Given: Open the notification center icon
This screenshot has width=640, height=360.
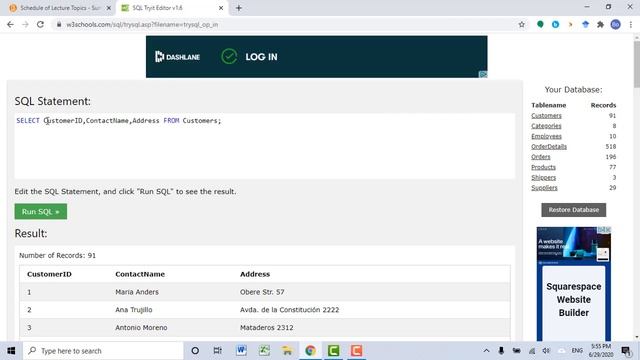Looking at the screenshot, I should pos(625,351).
